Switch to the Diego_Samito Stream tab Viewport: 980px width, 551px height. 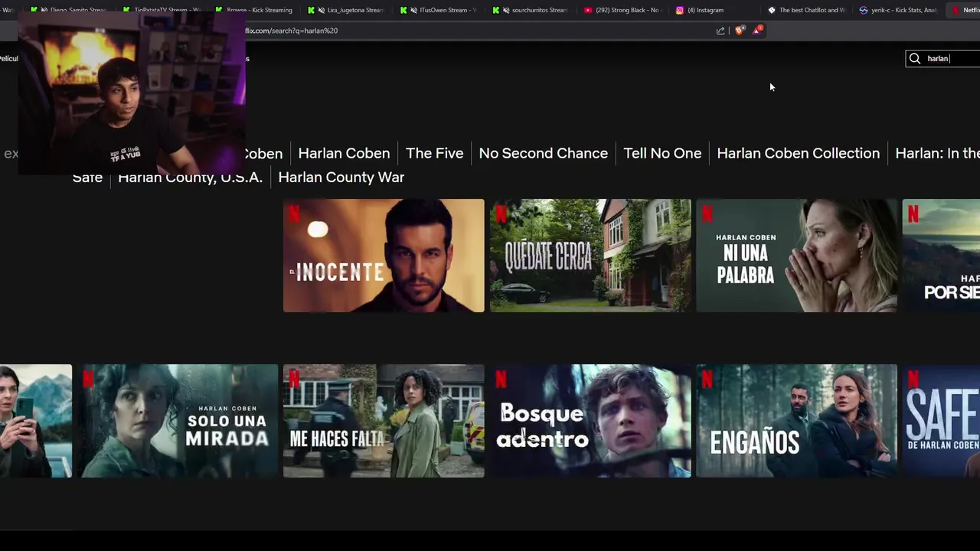(x=69, y=10)
